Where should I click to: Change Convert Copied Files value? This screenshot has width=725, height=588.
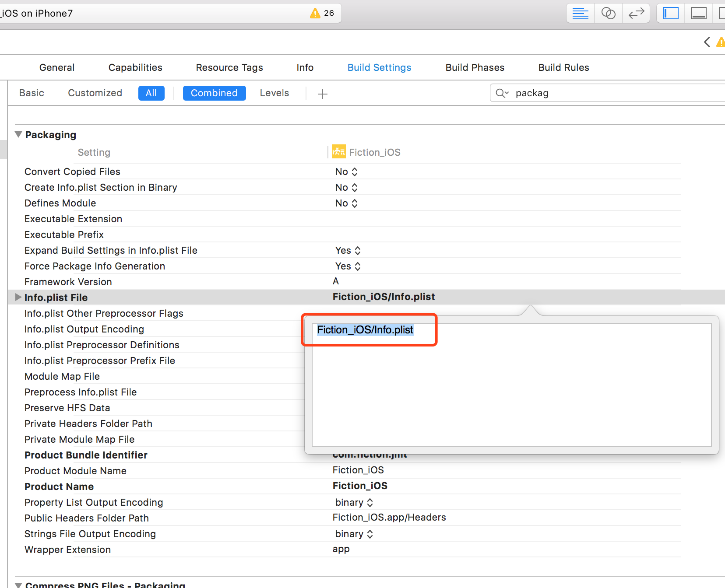click(x=346, y=171)
